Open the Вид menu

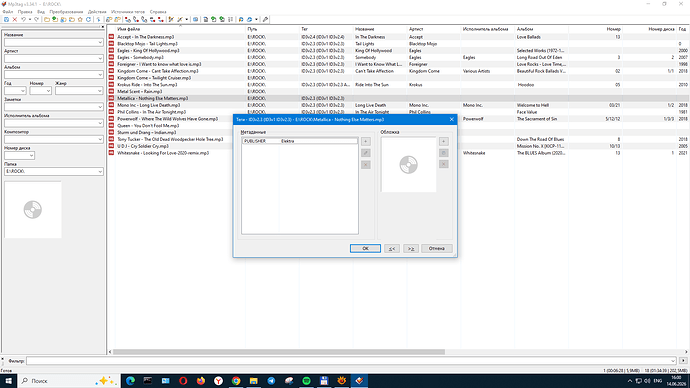pos(41,12)
